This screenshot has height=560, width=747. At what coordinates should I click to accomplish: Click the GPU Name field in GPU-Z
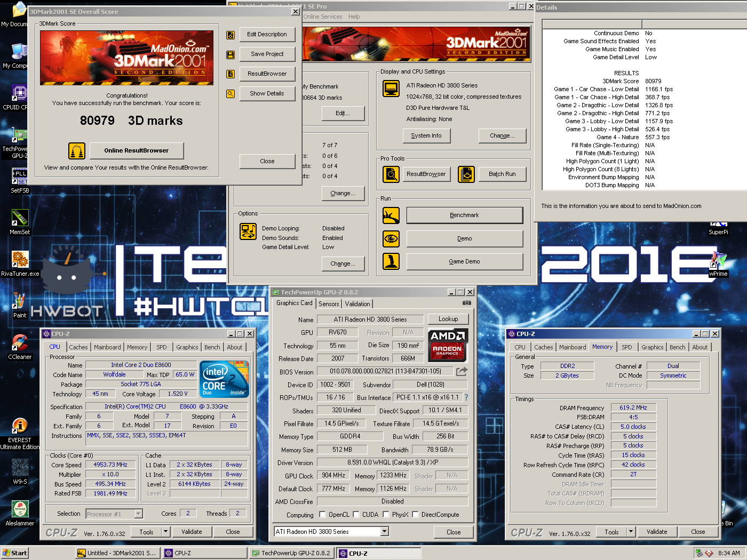pos(370,319)
